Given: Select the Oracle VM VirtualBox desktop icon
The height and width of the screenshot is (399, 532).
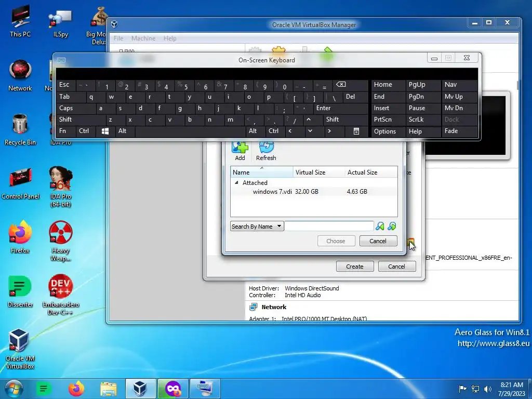Looking at the screenshot, I should 20,349.
